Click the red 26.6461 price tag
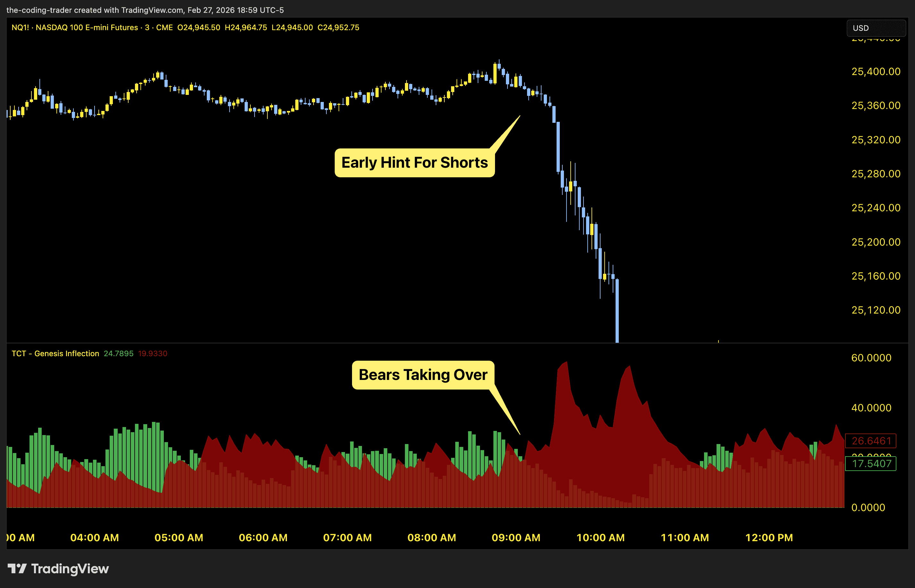The width and height of the screenshot is (915, 588). [871, 441]
